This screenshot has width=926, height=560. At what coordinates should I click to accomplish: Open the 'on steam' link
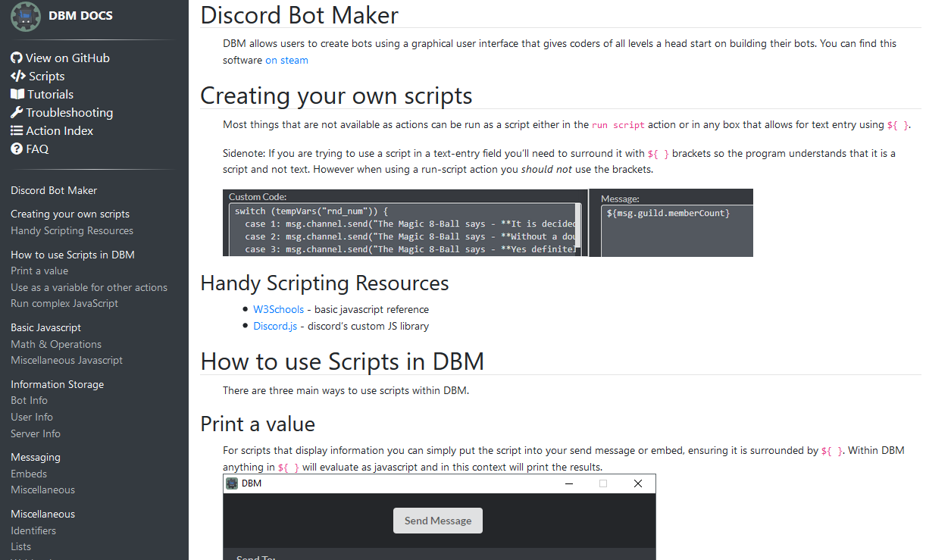[286, 60]
